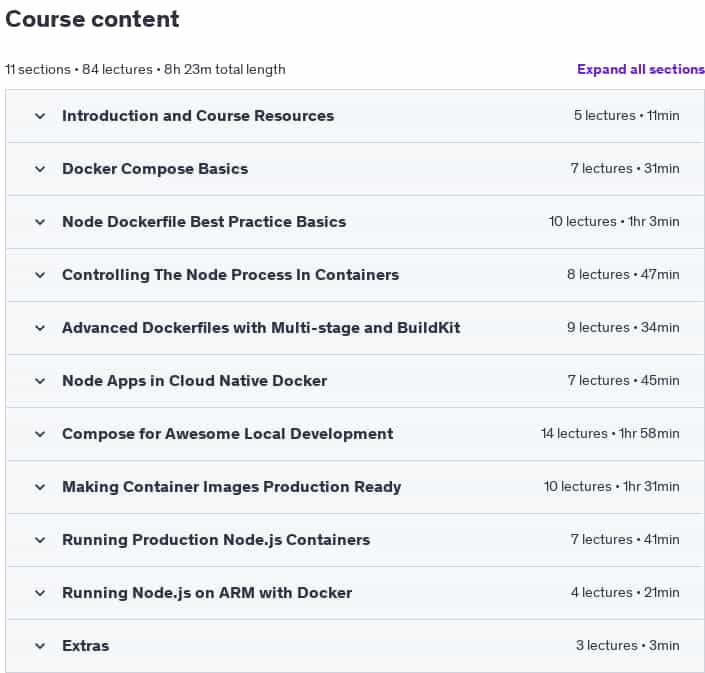Screen dimensions: 705x673
Task: Click the '7 lectures • 31min' label
Action: point(625,169)
